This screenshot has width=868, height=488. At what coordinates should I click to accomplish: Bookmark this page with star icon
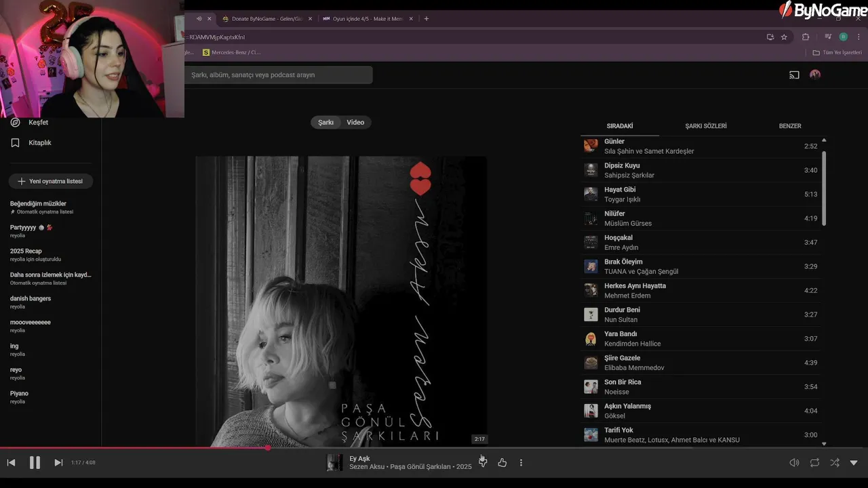tap(784, 37)
